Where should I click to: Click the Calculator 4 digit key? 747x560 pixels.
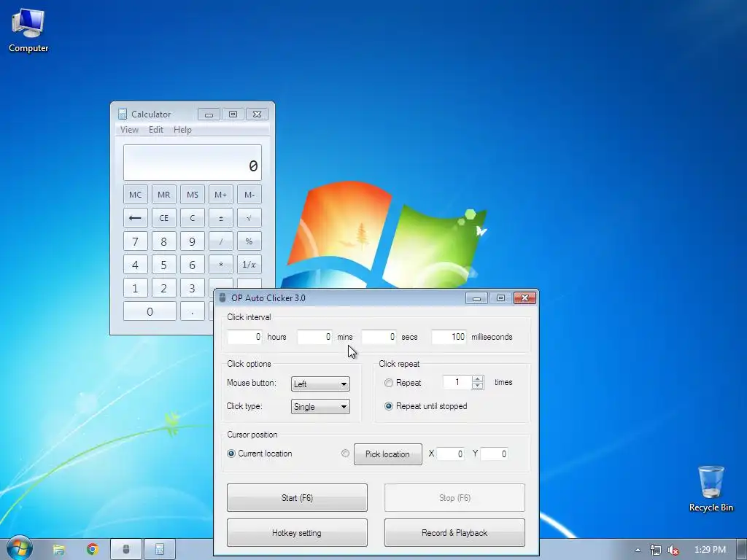tap(135, 265)
